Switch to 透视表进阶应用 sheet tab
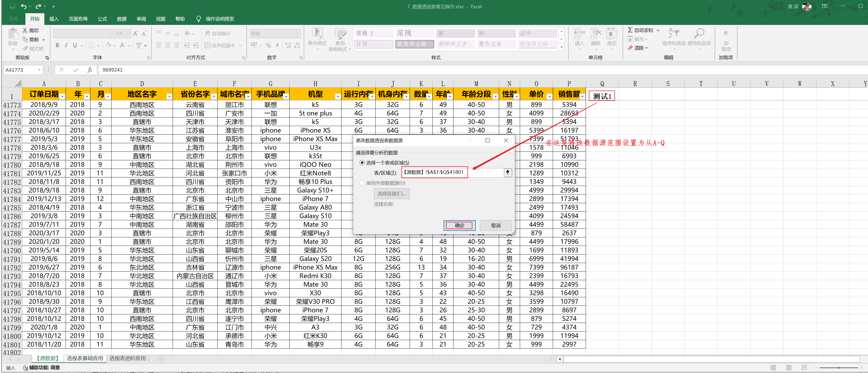Viewport: 868px width, 373px height. [x=127, y=358]
